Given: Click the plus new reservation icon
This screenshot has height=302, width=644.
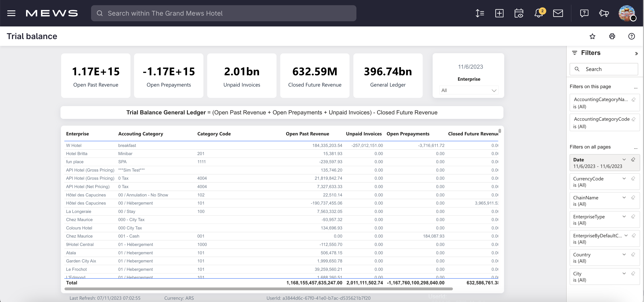Looking at the screenshot, I should point(499,13).
